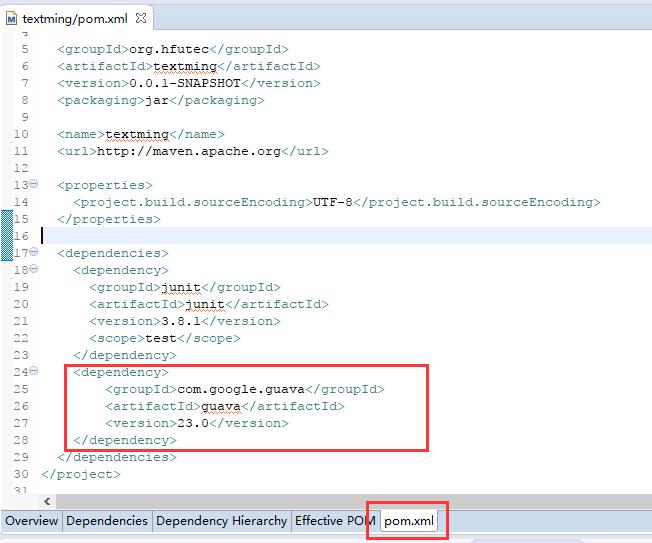652x543 pixels.
Task: Open the Effective POM tab
Action: (335, 521)
